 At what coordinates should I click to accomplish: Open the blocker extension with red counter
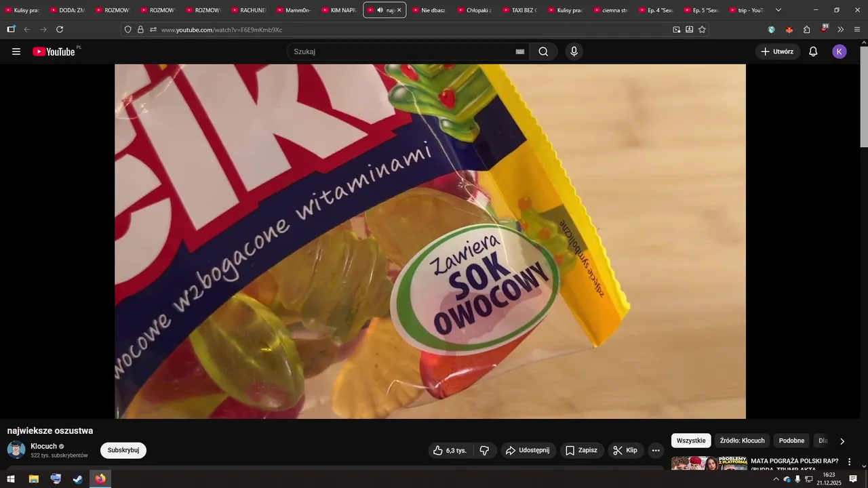tap(824, 29)
